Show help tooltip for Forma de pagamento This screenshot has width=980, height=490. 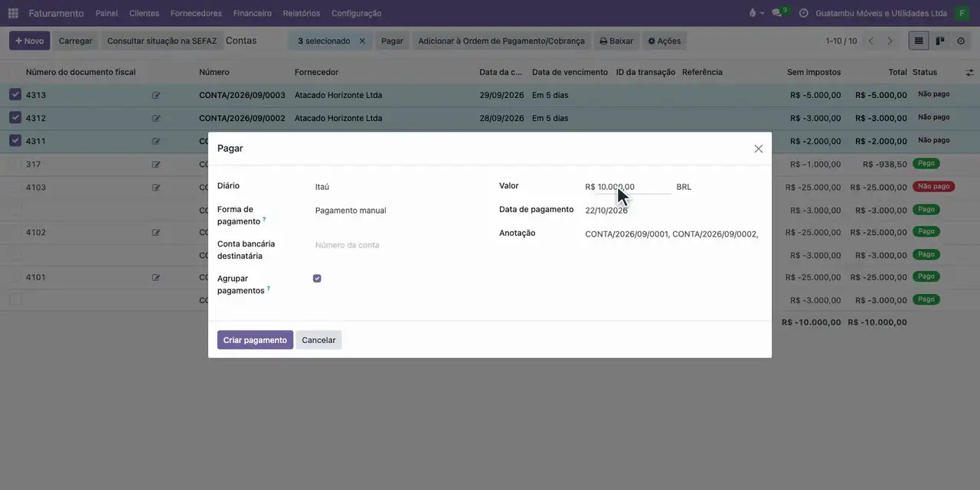click(264, 220)
